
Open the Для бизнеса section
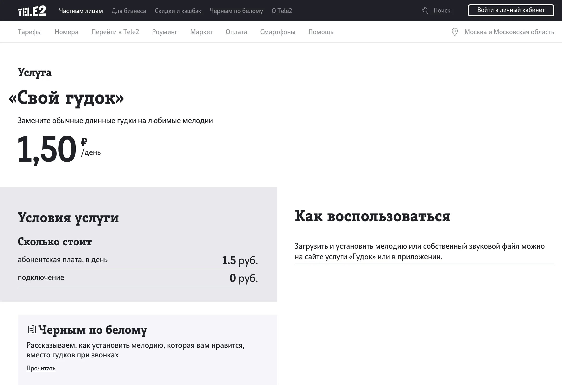129,11
